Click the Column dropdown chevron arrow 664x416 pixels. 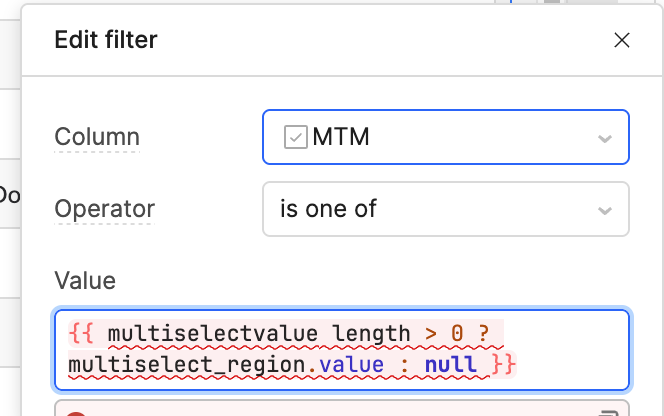[605, 138]
